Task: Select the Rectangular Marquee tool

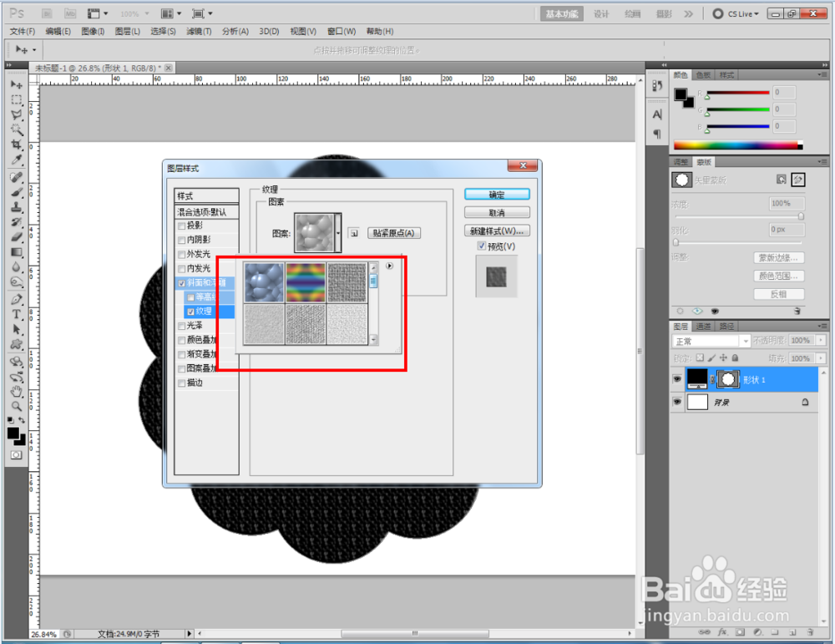Action: click(17, 99)
